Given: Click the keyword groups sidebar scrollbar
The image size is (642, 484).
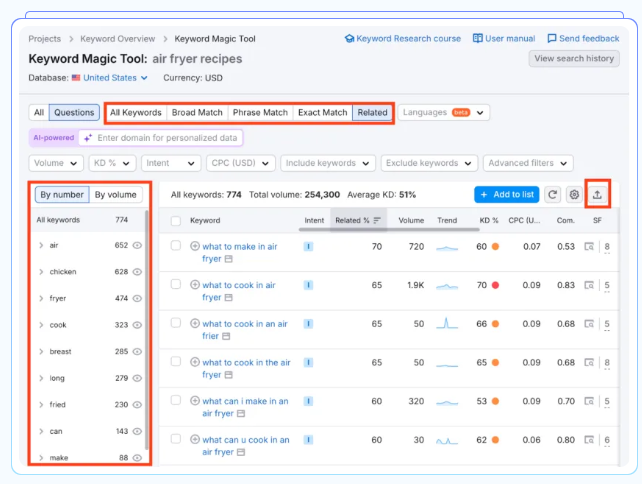Looking at the screenshot, I should click(147, 330).
